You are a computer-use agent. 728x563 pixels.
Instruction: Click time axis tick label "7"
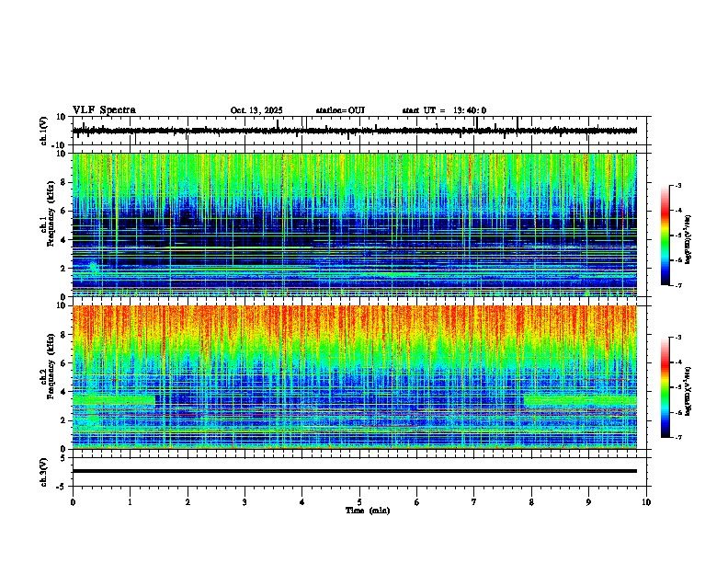point(474,502)
